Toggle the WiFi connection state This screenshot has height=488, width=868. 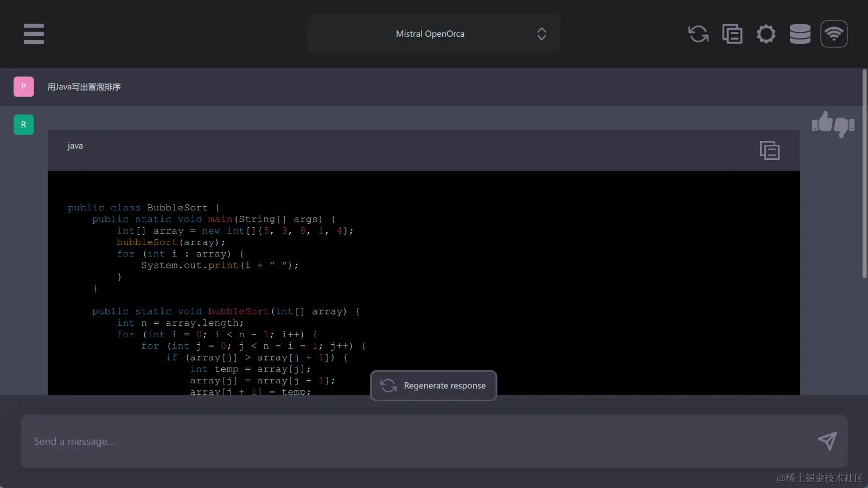coord(834,34)
